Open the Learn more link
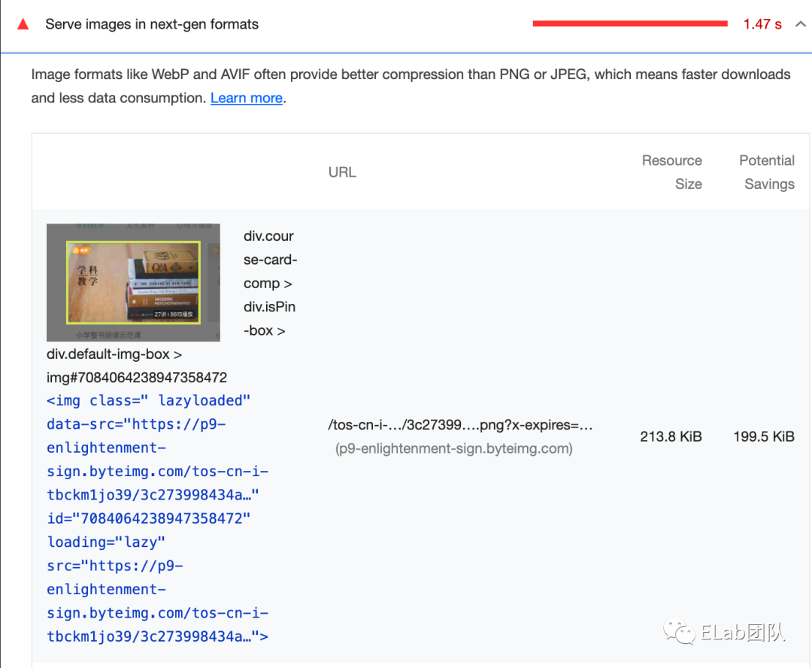 click(x=247, y=98)
